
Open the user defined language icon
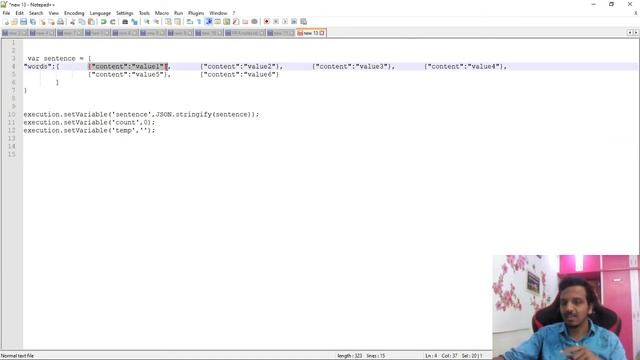(x=218, y=22)
